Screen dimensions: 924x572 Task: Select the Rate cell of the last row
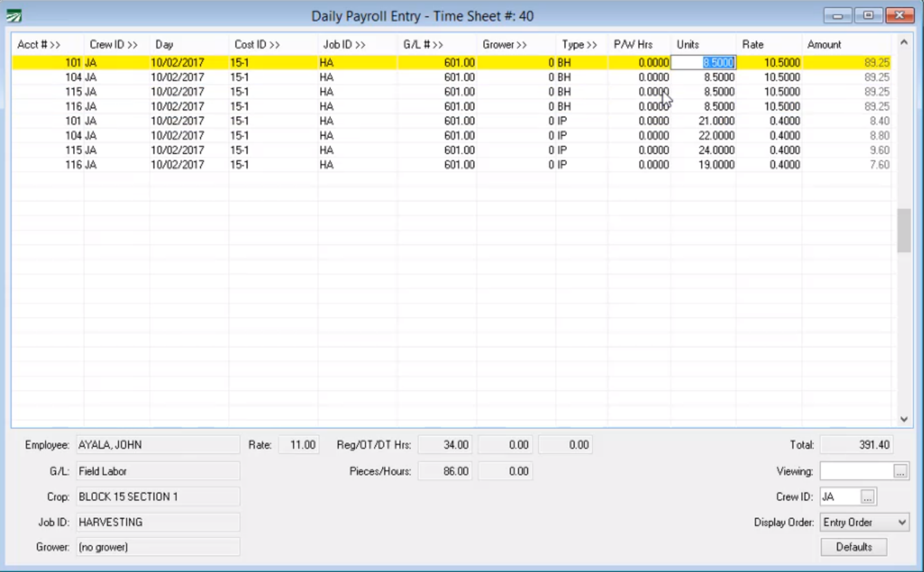click(x=769, y=165)
